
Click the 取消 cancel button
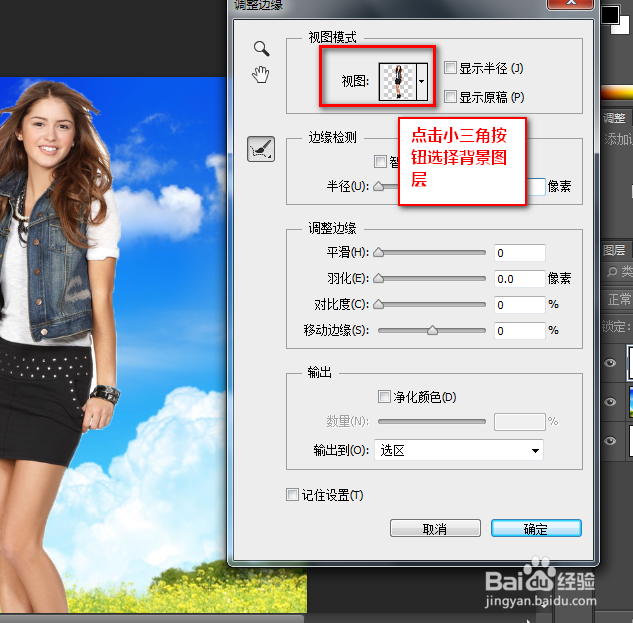pyautogui.click(x=435, y=528)
